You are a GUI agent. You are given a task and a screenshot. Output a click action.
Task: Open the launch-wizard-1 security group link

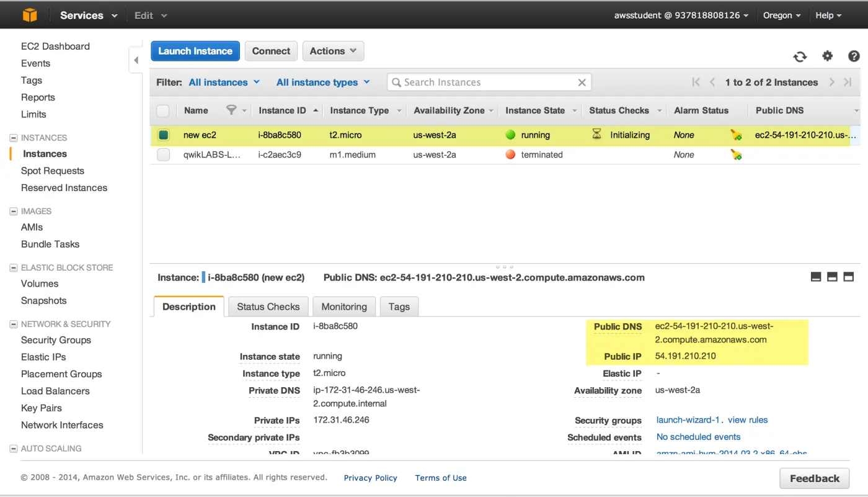(x=688, y=420)
